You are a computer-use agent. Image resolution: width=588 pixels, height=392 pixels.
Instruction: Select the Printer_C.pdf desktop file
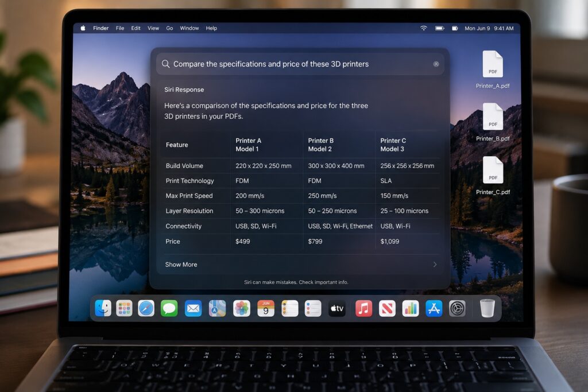(492, 176)
